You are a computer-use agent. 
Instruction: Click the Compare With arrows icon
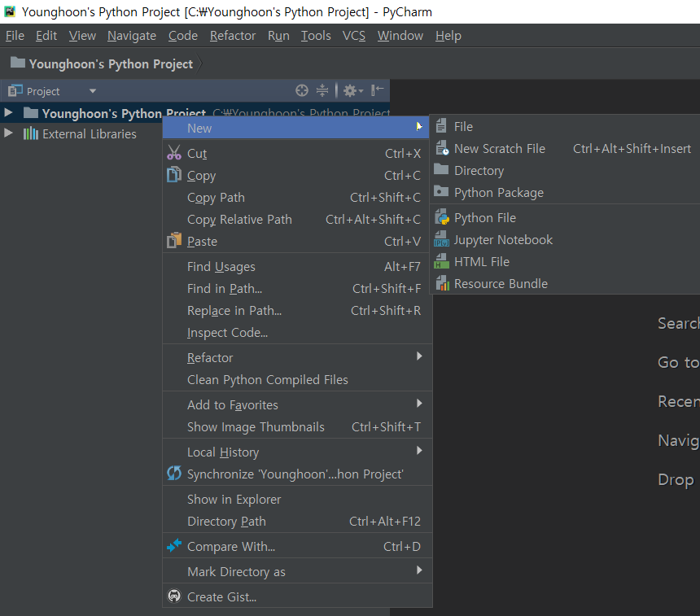[x=174, y=545]
